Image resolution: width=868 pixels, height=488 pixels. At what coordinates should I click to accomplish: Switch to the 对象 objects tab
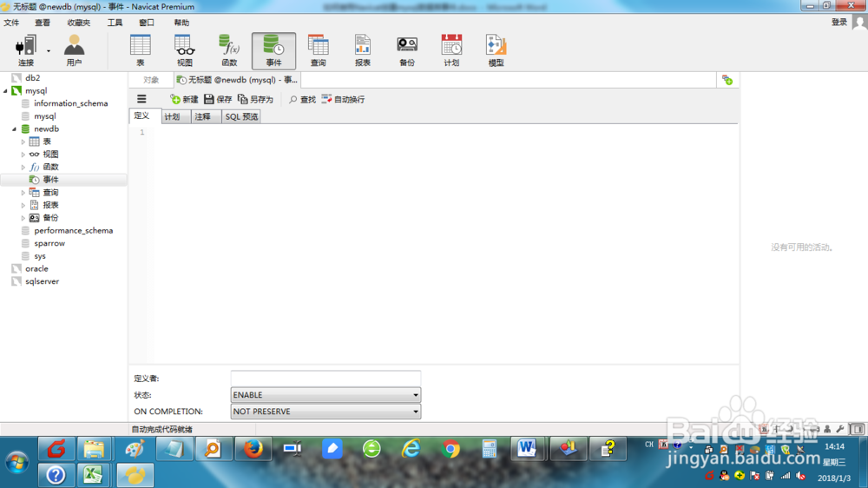point(151,80)
